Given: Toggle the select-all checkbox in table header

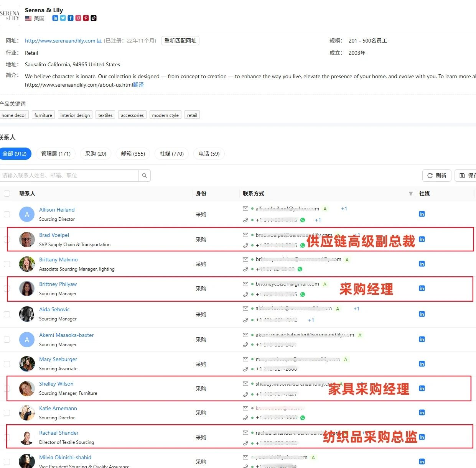Looking at the screenshot, I should pos(7,194).
